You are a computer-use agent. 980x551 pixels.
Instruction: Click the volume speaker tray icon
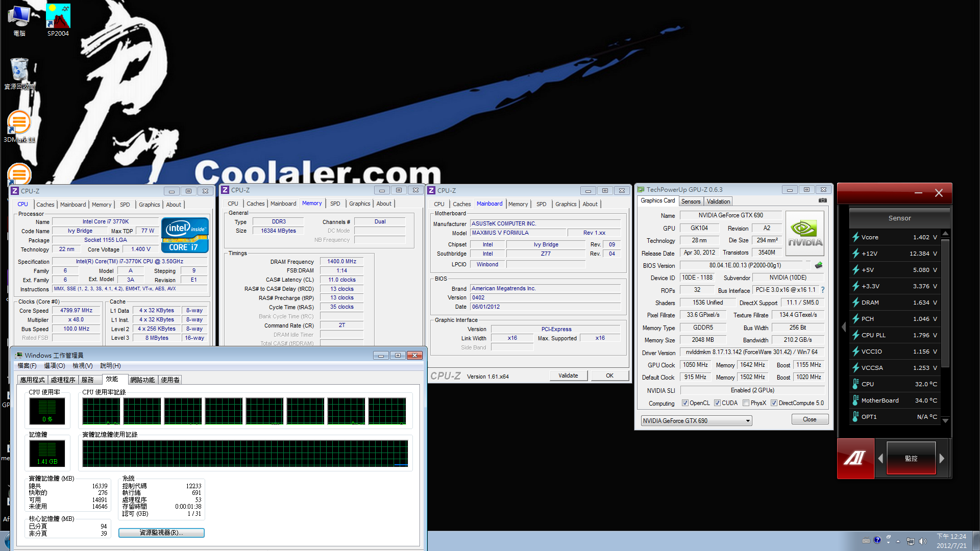point(923,541)
